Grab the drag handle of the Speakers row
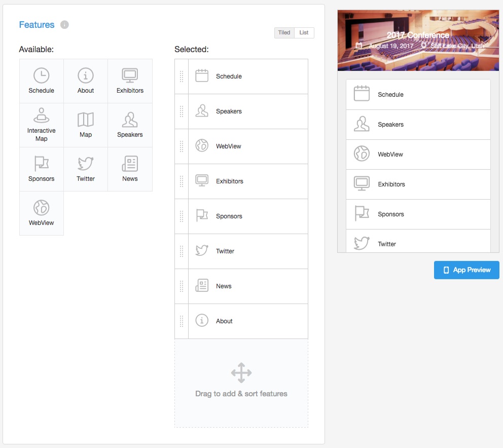 182,111
